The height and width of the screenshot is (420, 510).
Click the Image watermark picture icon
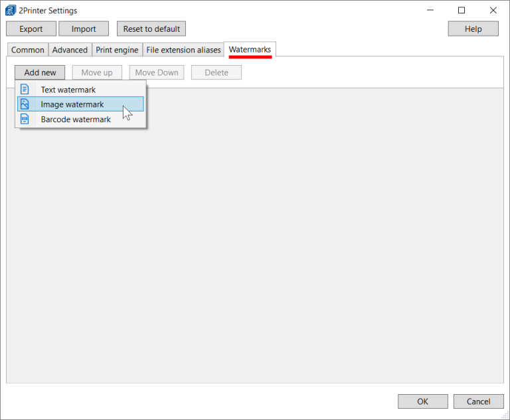click(25, 104)
